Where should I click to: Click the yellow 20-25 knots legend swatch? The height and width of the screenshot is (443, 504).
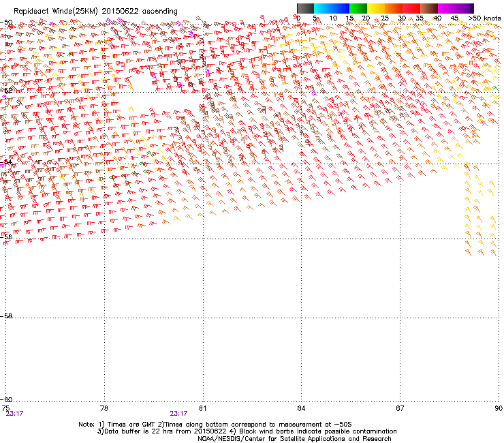click(x=376, y=8)
